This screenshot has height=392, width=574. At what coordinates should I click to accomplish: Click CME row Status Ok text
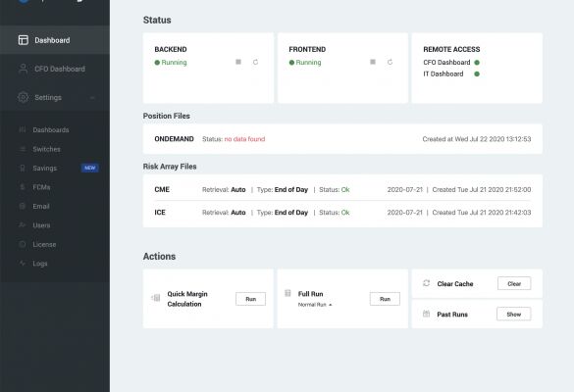pyautogui.click(x=335, y=190)
